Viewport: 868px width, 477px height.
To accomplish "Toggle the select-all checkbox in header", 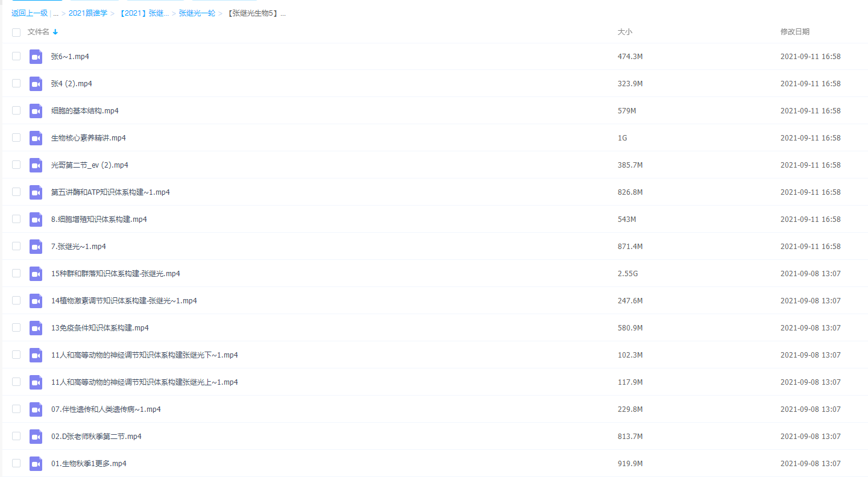I will (16, 32).
